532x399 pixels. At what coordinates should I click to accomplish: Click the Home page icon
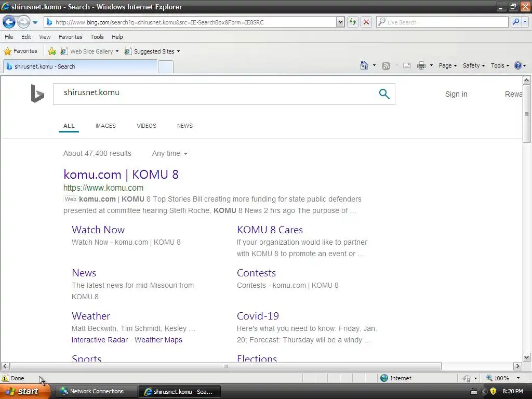[x=364, y=65]
